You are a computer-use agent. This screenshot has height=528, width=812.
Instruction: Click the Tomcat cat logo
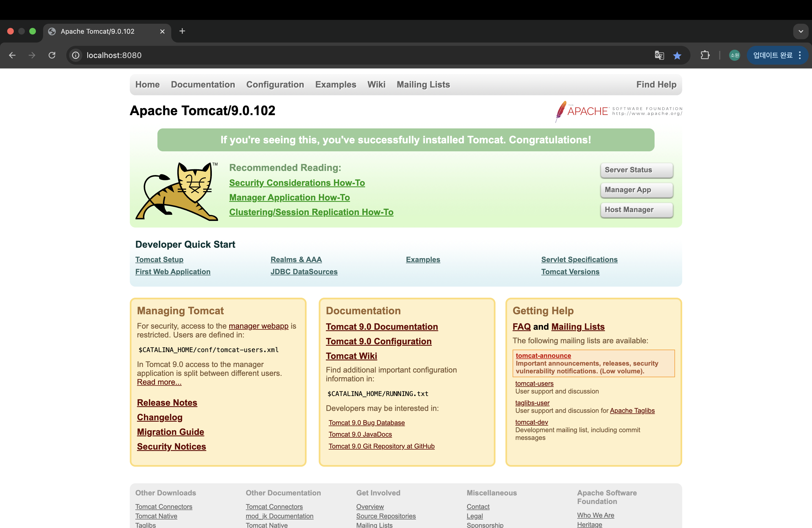click(177, 191)
